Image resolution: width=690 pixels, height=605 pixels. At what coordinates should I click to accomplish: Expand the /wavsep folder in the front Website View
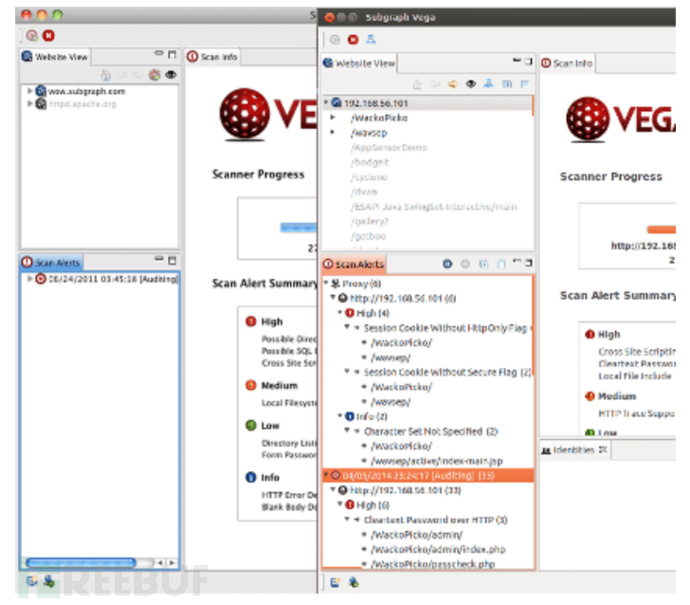[333, 132]
